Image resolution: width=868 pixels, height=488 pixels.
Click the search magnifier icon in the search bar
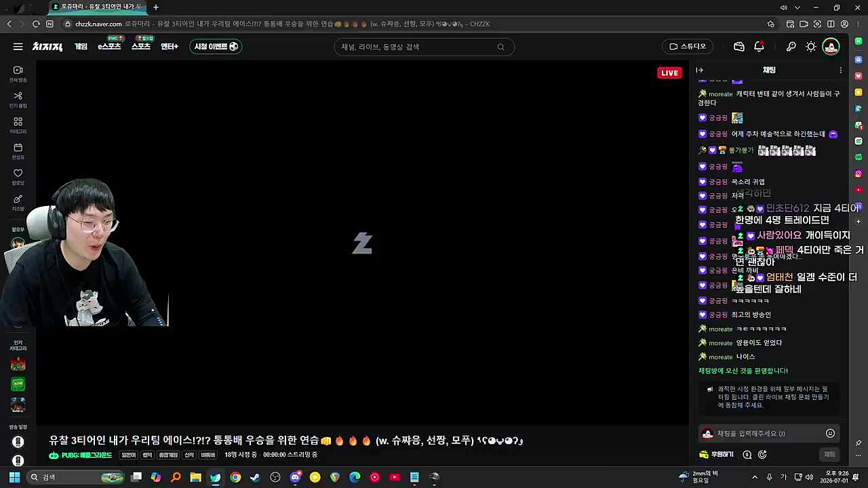click(501, 47)
